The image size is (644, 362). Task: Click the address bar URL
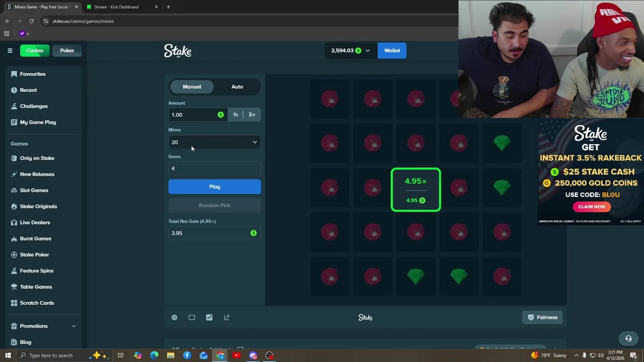(x=83, y=21)
